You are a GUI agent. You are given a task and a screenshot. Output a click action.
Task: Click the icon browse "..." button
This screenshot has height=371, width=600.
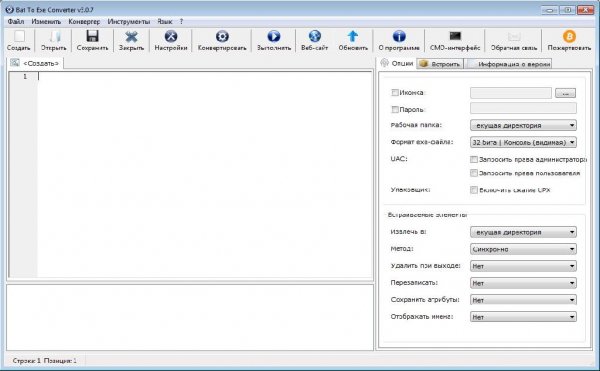point(565,93)
